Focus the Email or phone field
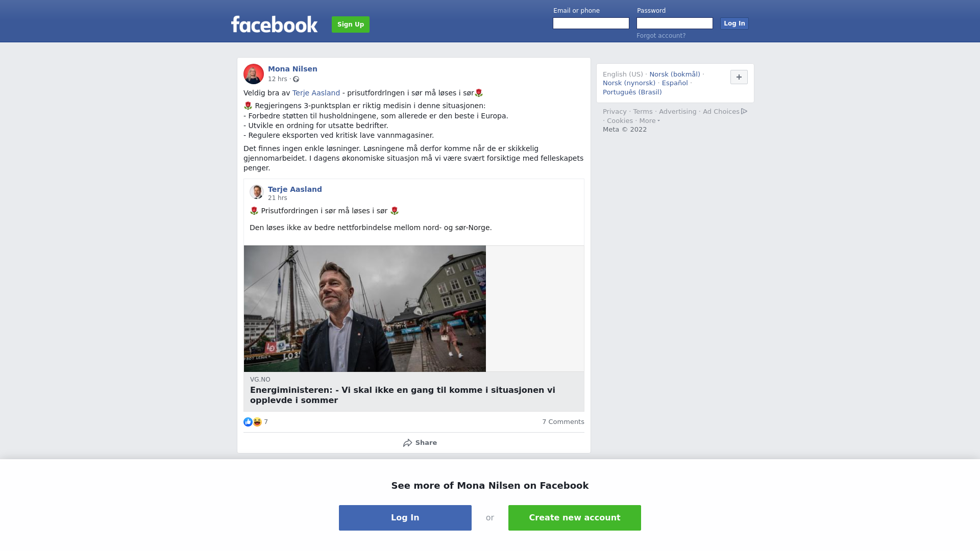 click(591, 23)
